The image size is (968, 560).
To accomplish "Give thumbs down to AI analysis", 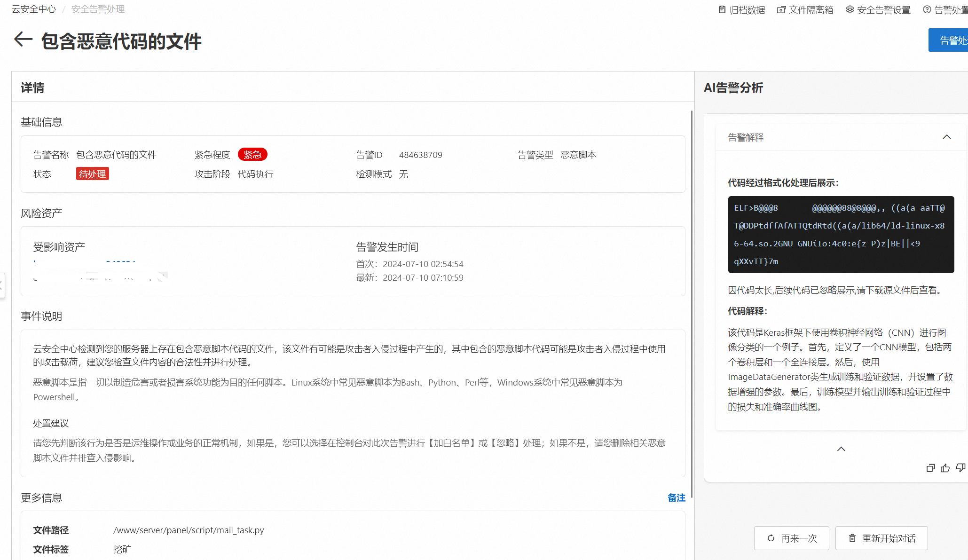I will (x=960, y=468).
